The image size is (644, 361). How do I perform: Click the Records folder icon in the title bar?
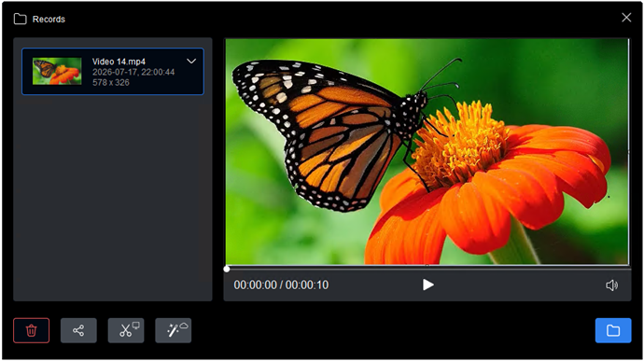20,19
